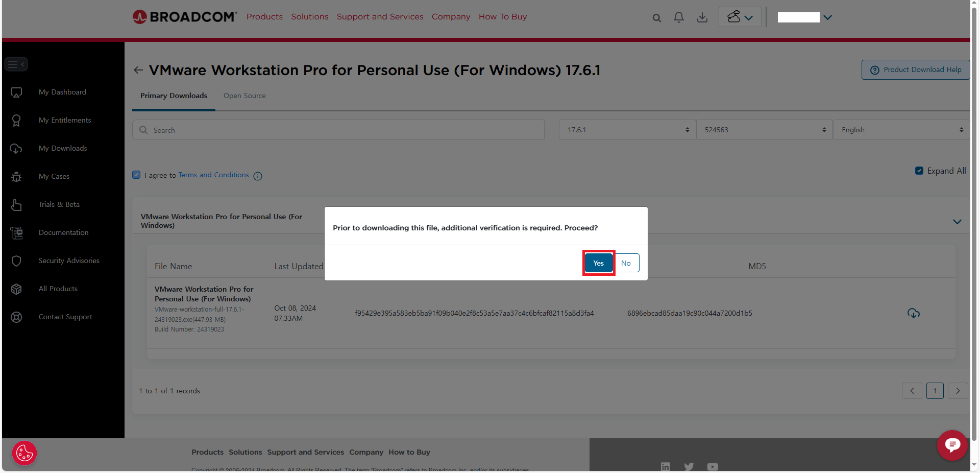
Task: Expand the user account menu chevron
Action: pos(828,17)
